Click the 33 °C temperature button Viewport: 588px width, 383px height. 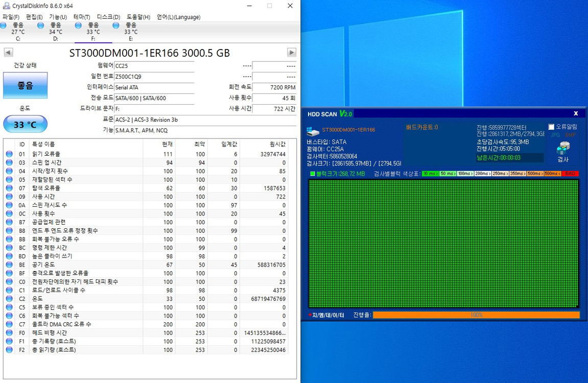tap(25, 125)
